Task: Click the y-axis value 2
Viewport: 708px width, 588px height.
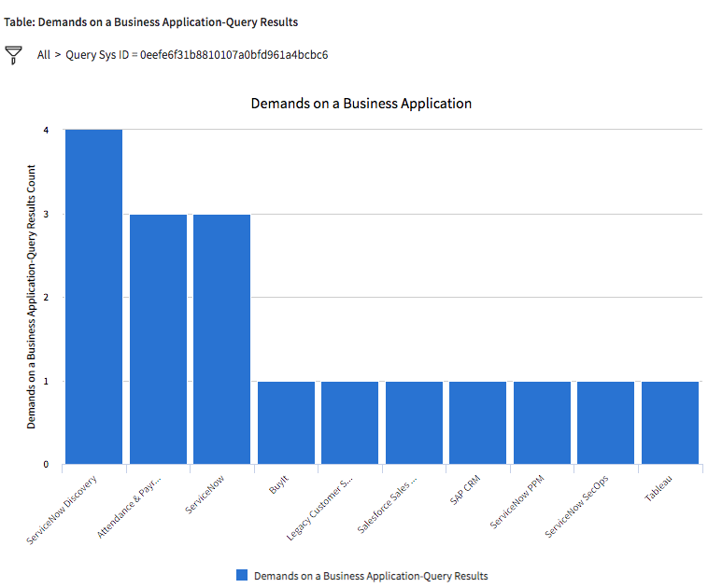Action: pyautogui.click(x=46, y=297)
